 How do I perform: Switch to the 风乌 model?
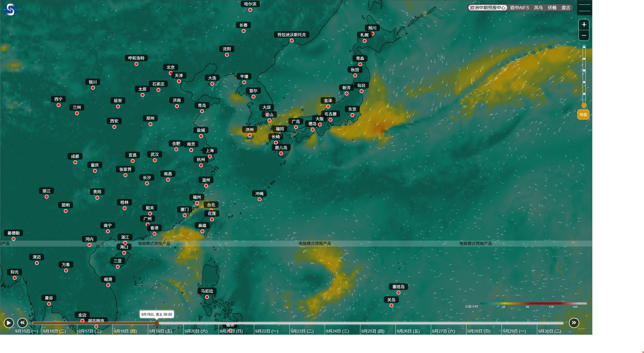(538, 8)
